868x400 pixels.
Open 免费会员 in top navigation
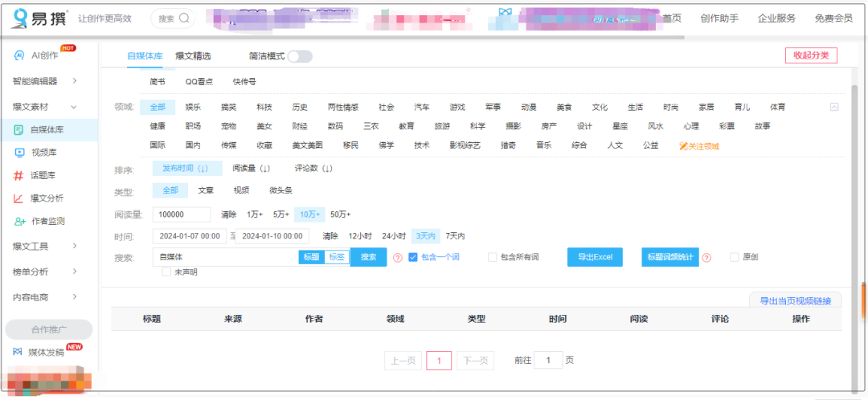point(833,18)
